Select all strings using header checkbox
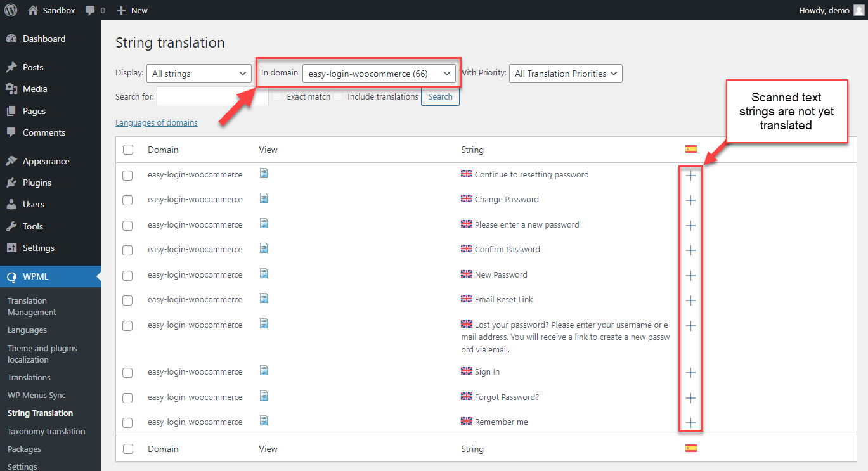The height and width of the screenshot is (471, 868). pos(128,150)
